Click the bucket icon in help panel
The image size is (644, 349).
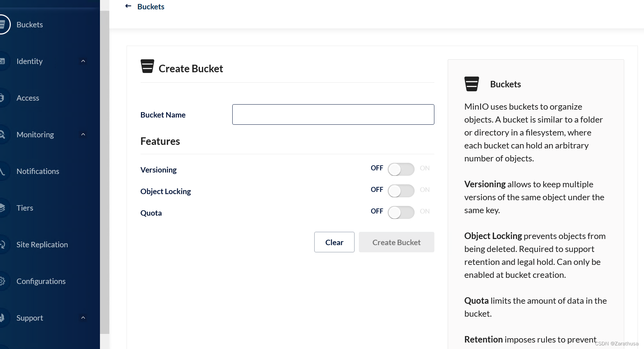point(472,84)
